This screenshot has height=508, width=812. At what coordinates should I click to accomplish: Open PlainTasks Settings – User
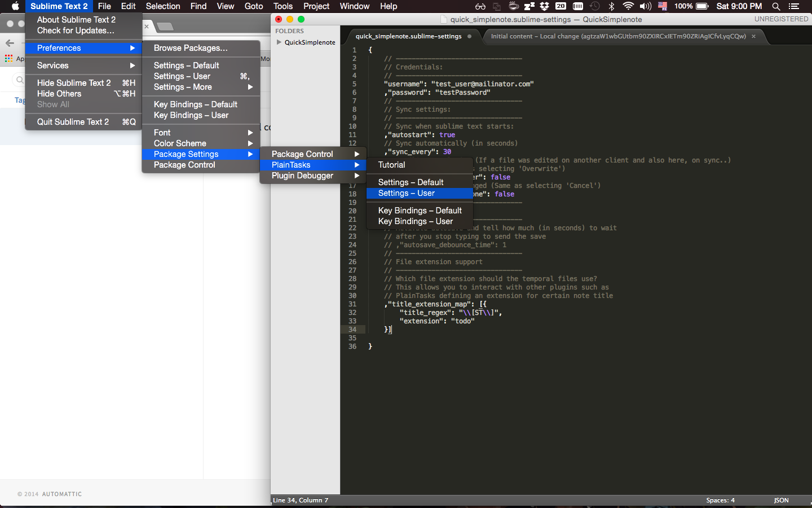[x=420, y=193]
